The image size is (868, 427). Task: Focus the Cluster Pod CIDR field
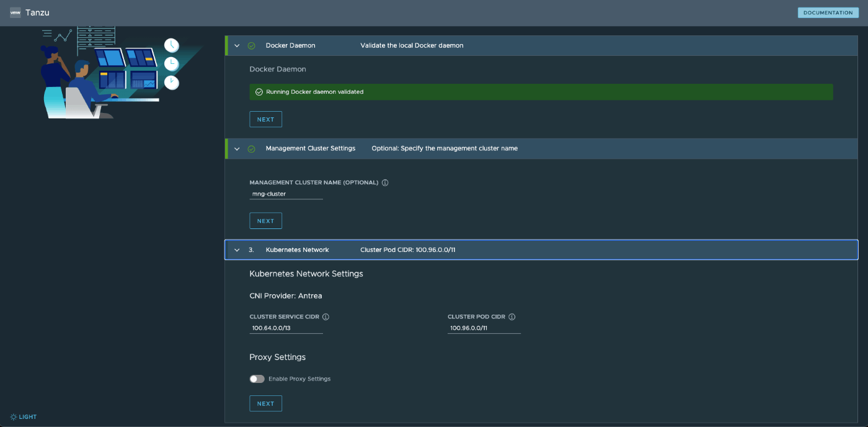[x=484, y=328]
